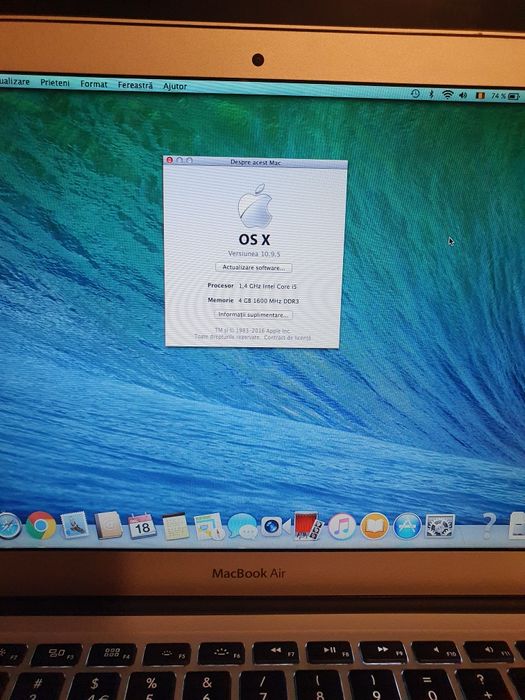Viewport: 525px width, 700px height.
Task: Click the Apple logo in About window
Action: 255,206
